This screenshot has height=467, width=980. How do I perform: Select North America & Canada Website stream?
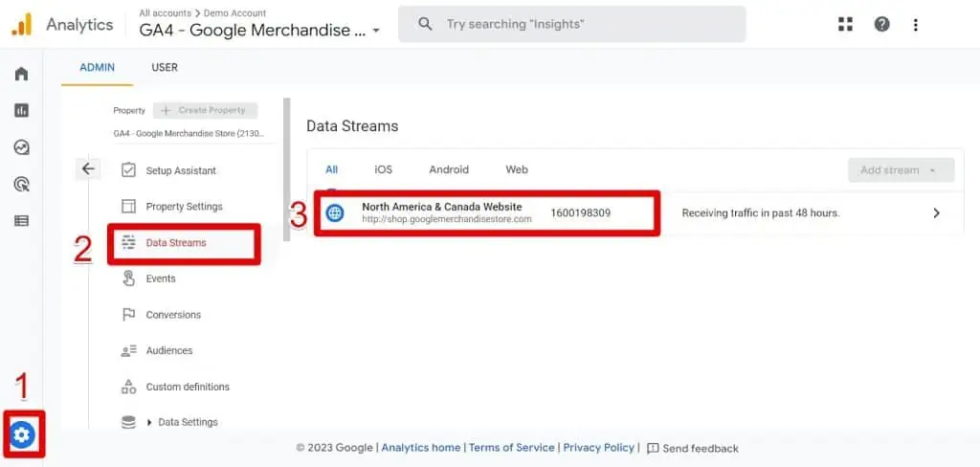(442, 207)
